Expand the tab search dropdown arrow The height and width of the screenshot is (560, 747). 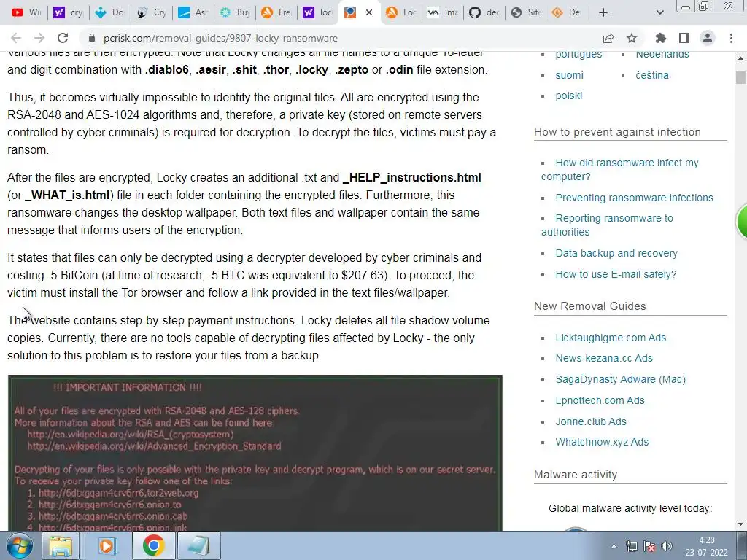(659, 12)
